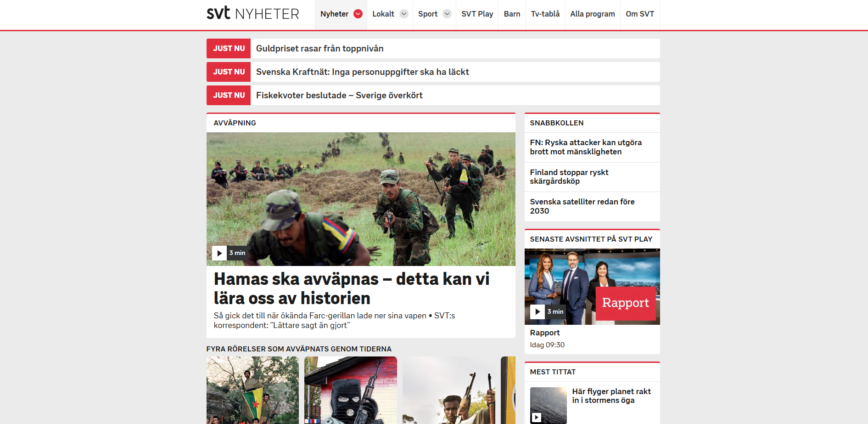Read Svenska Kraftnät personuppgifter news item
This screenshot has height=424, width=868.
click(x=362, y=72)
